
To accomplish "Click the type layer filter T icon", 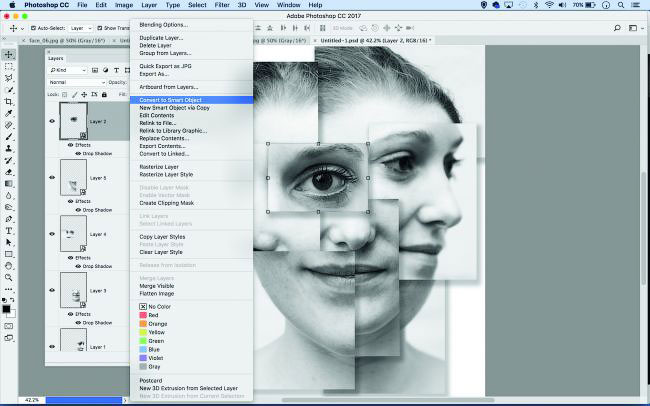I will (116, 71).
